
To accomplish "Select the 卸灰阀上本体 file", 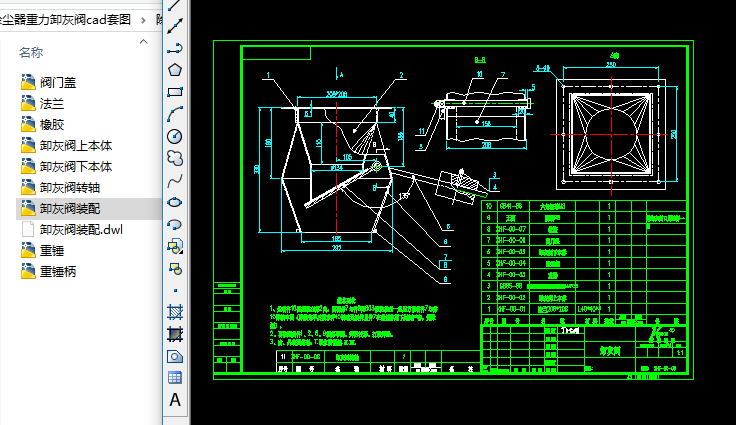I will pyautogui.click(x=66, y=146).
